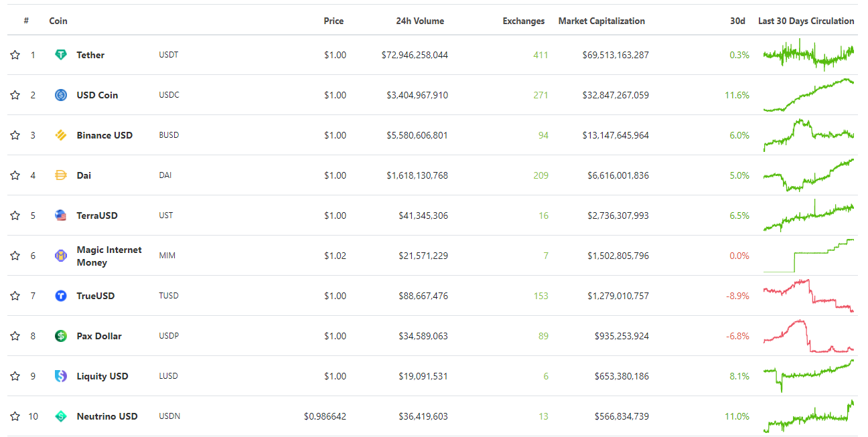The width and height of the screenshot is (868, 437).
Task: Click TrueUSD -8.9% change value
Action: (738, 296)
